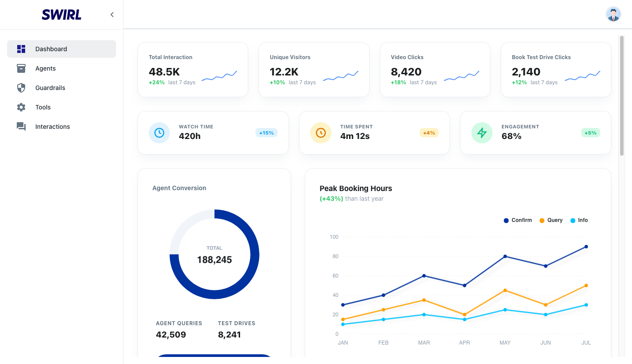Click the Confirm data point for MAY

tap(505, 256)
